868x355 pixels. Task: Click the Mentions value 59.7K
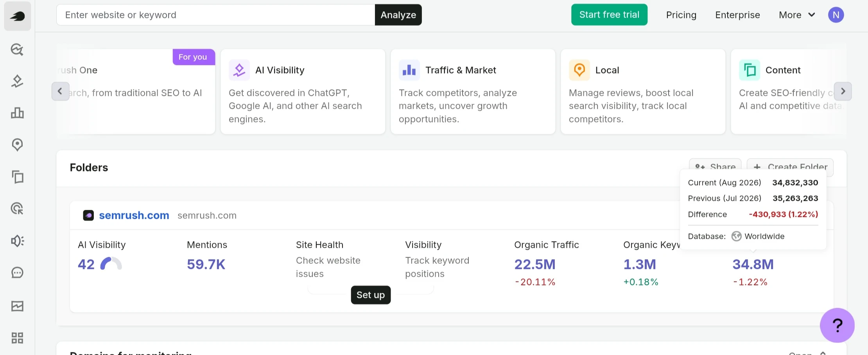click(x=206, y=264)
